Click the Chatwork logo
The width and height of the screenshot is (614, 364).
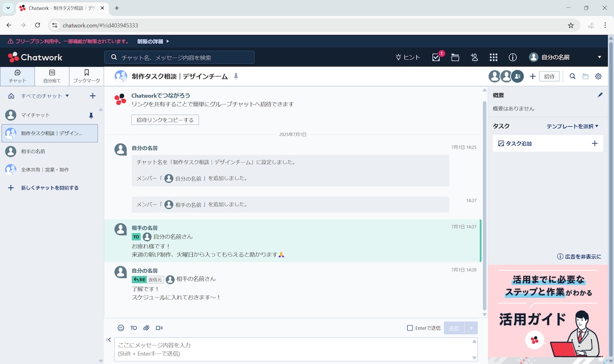pos(35,57)
